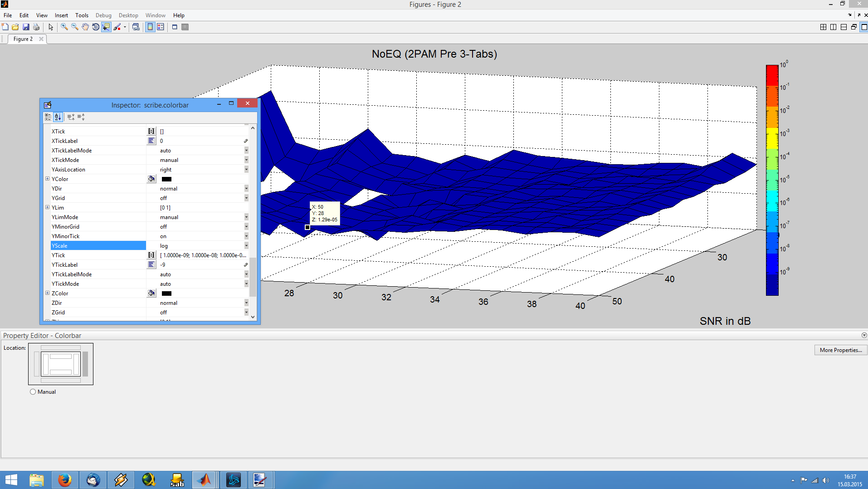Click the Insert Legend icon
Screen dimensions: 868x489
click(161, 27)
